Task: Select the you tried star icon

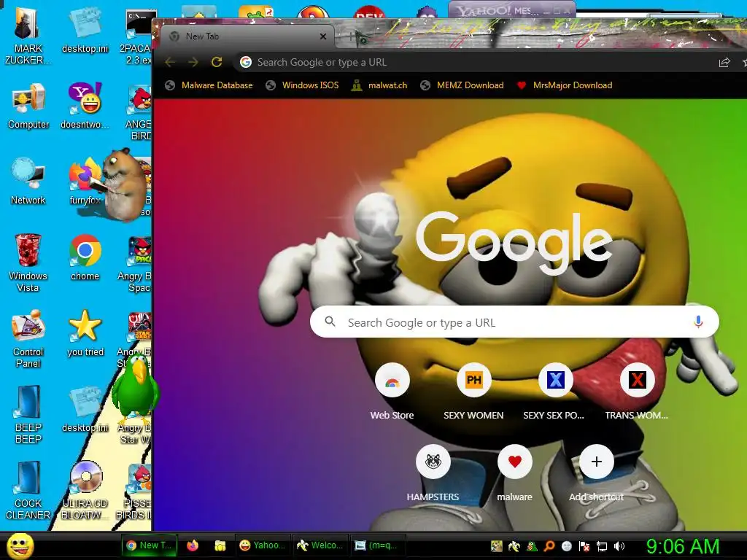Action: click(85, 332)
